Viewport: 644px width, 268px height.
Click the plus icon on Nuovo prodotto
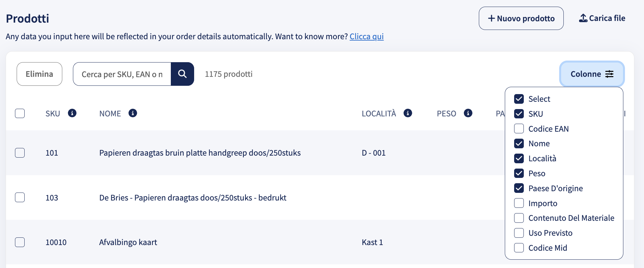pos(491,18)
